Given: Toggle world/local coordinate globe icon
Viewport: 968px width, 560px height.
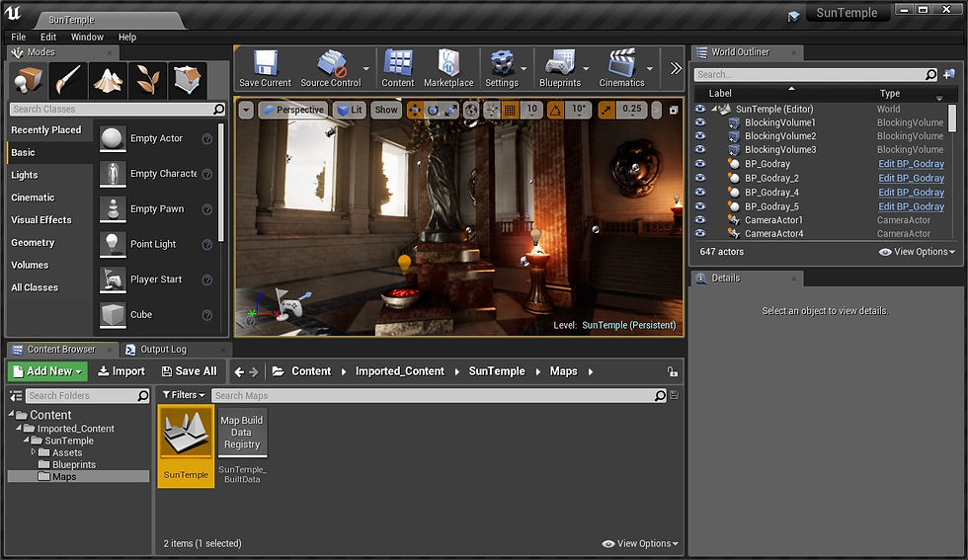Looking at the screenshot, I should [471, 111].
